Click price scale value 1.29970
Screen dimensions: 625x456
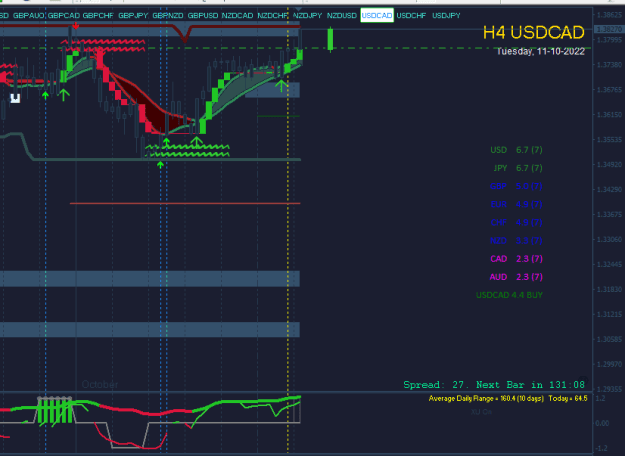click(609, 364)
